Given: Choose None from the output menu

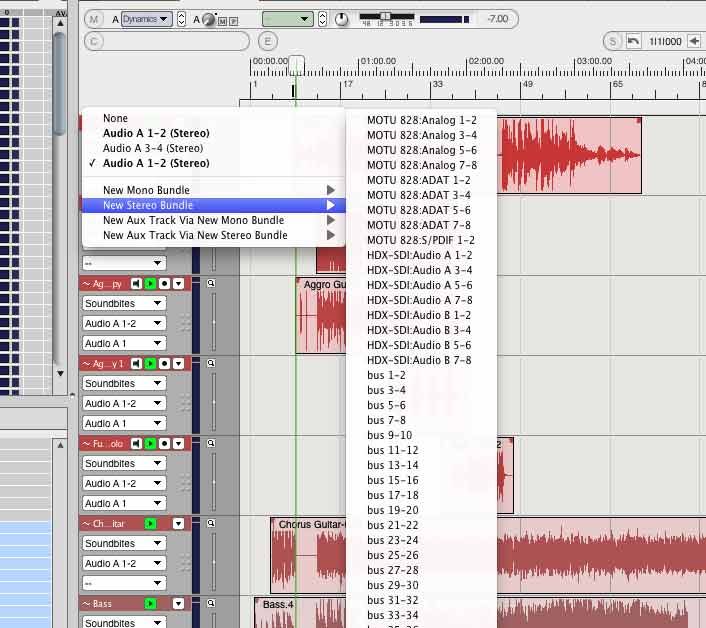Looking at the screenshot, I should (213, 118).
